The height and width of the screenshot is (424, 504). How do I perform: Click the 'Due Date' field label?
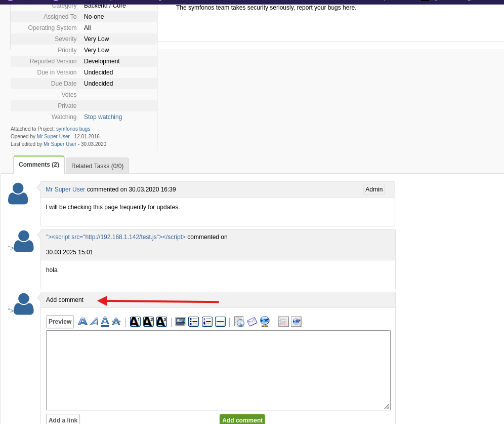[64, 84]
